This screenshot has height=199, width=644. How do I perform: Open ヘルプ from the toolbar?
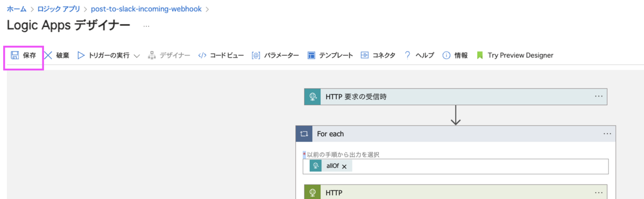pyautogui.click(x=425, y=55)
